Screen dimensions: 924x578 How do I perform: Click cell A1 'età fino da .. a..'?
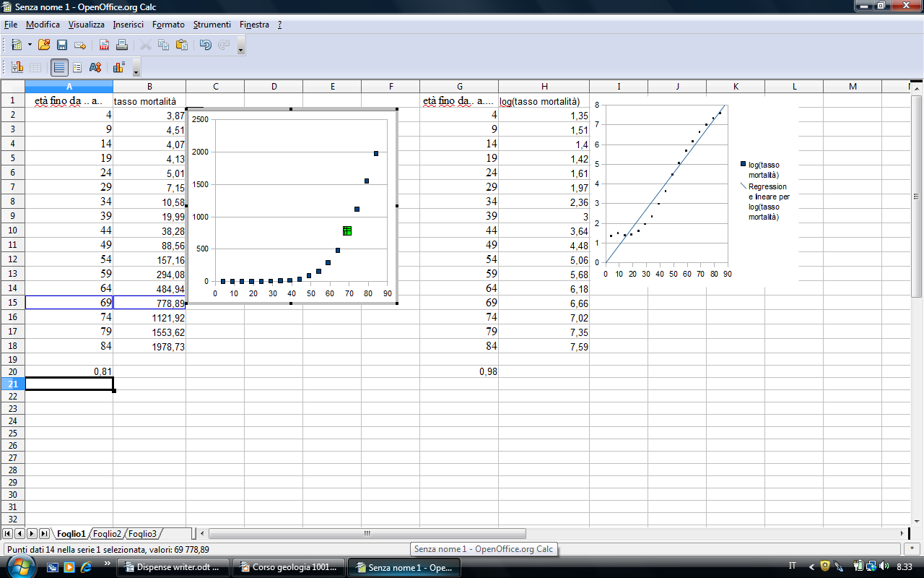(69, 101)
